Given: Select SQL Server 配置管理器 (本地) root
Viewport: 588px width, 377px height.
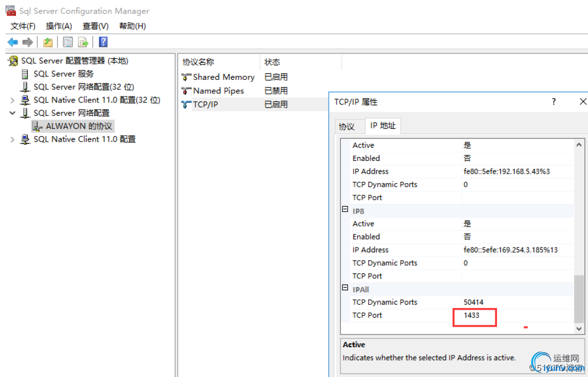Looking at the screenshot, I should [x=74, y=61].
